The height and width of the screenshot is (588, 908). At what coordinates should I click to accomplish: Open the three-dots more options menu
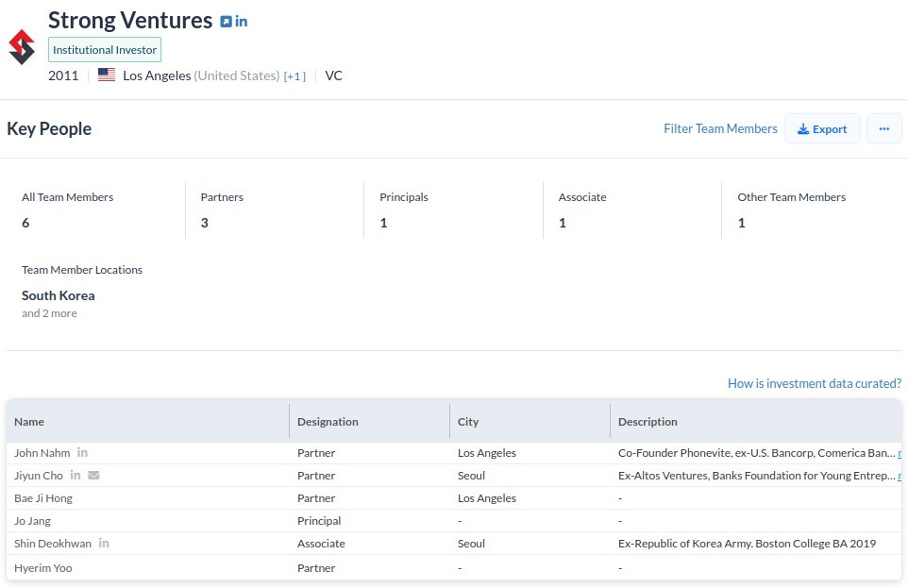[883, 128]
